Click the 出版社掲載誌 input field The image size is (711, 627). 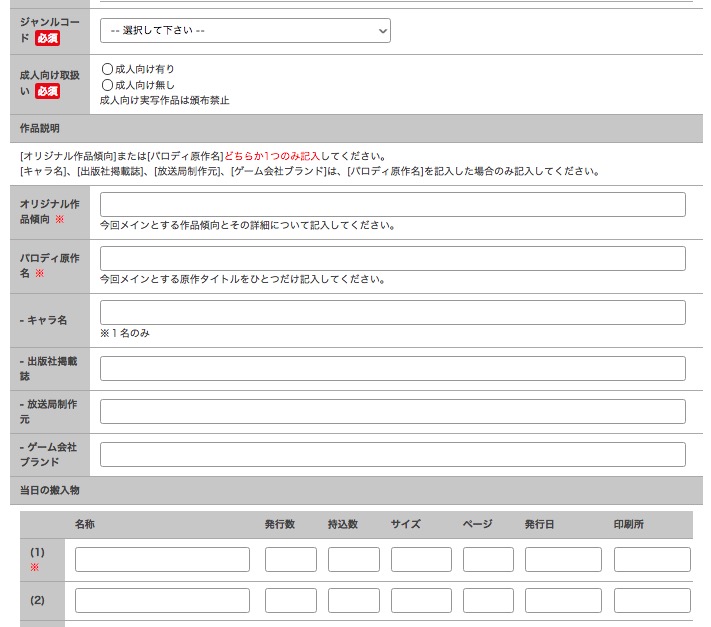393,369
